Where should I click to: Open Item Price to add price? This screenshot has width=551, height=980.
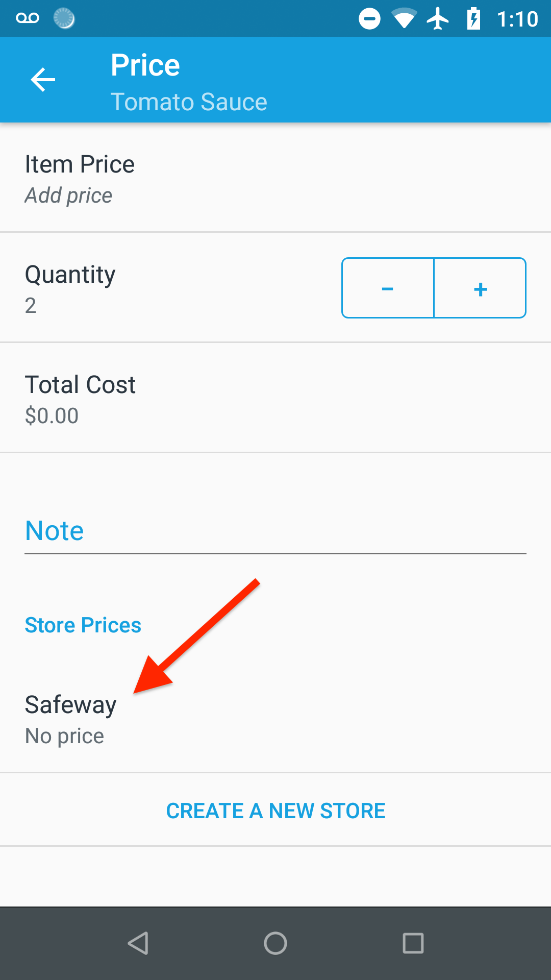275,179
